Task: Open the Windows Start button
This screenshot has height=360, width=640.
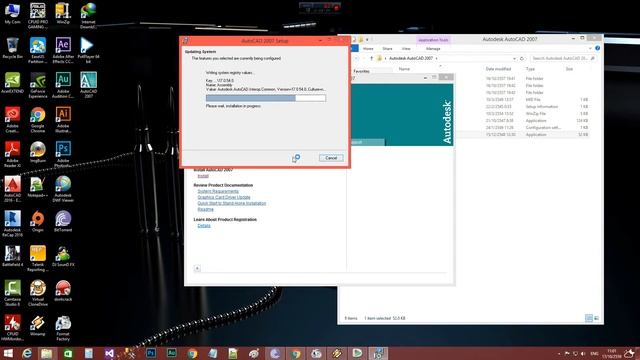Action: 8,353
